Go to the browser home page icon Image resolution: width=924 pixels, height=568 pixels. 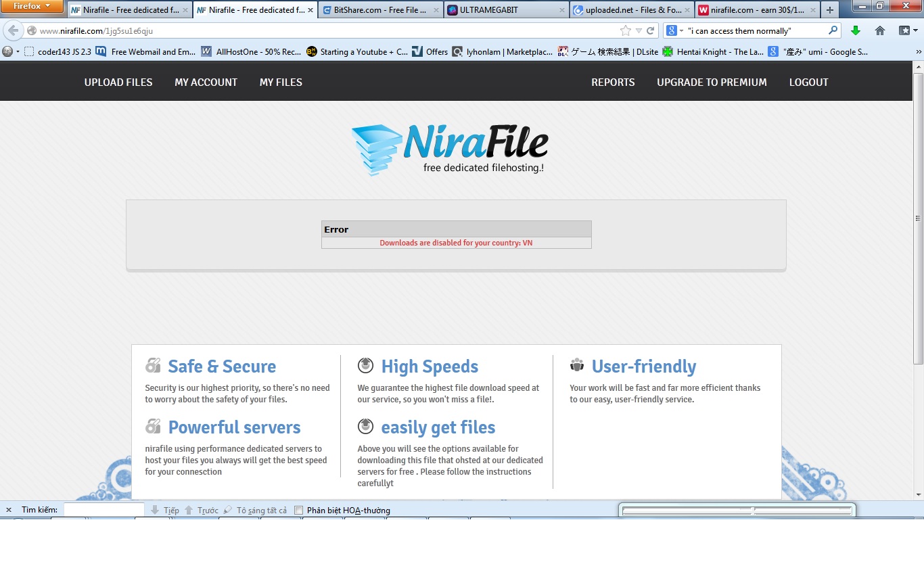880,30
